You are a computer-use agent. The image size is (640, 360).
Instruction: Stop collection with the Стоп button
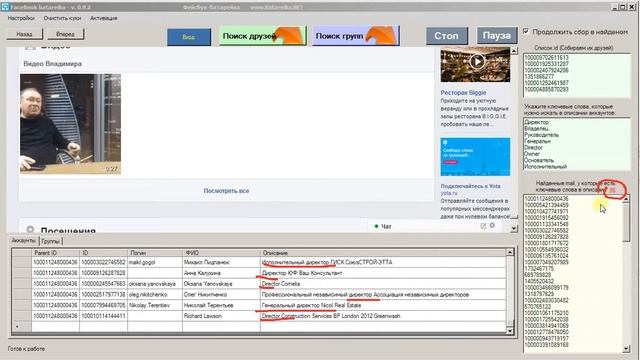point(447,36)
